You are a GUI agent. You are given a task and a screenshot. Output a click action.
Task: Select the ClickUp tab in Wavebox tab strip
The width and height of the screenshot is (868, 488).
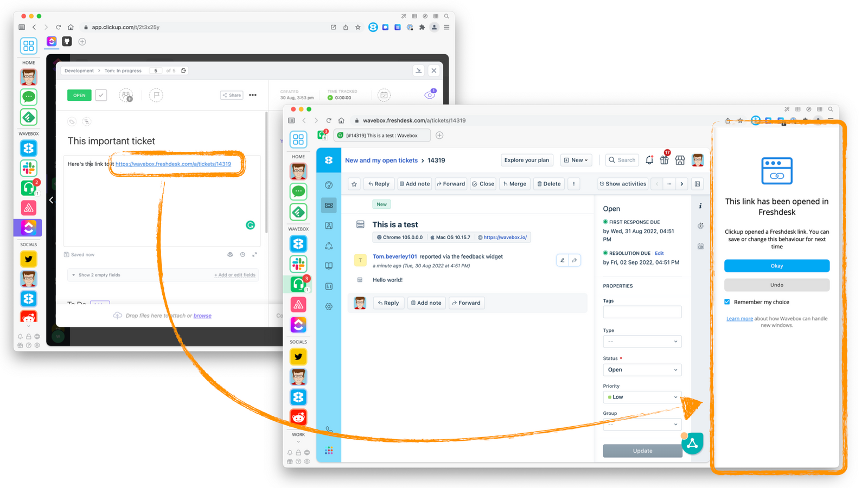[52, 41]
